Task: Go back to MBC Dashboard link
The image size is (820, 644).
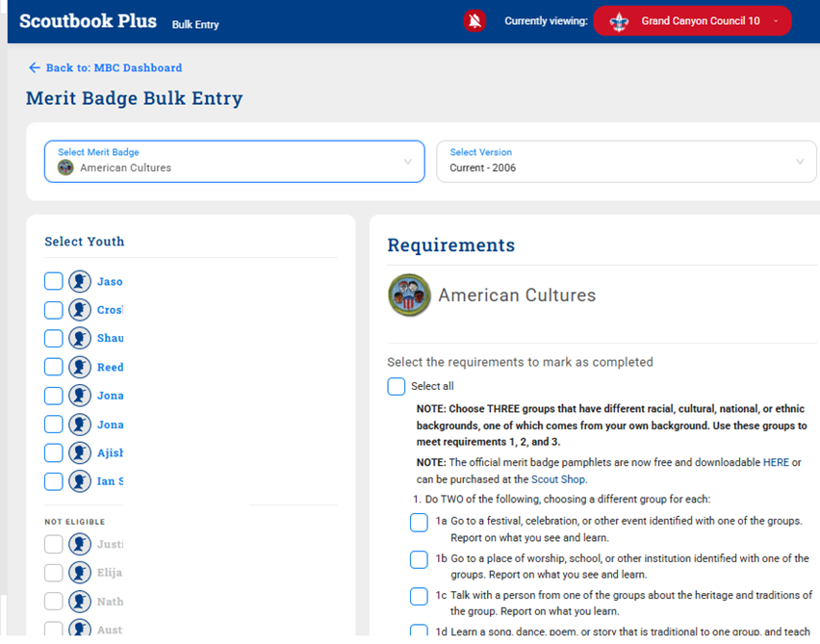Action: [114, 67]
